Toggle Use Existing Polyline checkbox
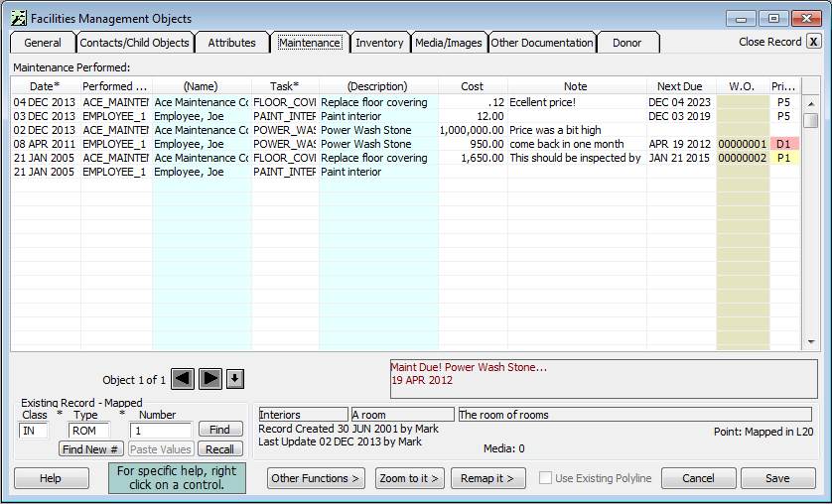Screen dimensions: 832x504 545,478
